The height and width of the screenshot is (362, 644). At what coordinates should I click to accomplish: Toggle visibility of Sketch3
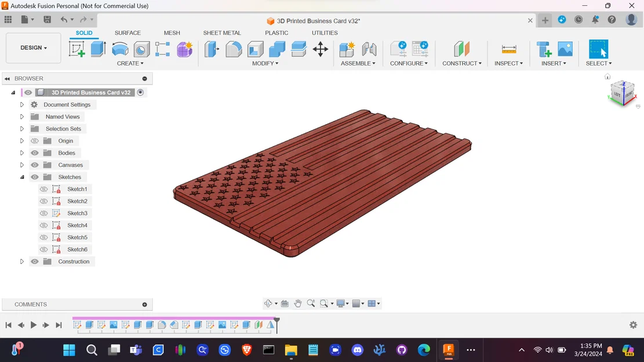pos(43,213)
